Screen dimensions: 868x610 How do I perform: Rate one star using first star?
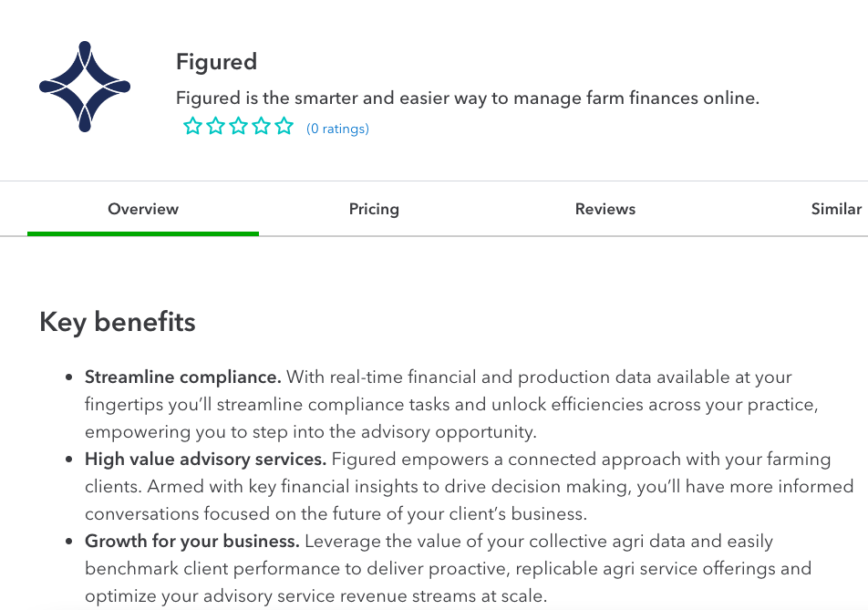click(192, 127)
